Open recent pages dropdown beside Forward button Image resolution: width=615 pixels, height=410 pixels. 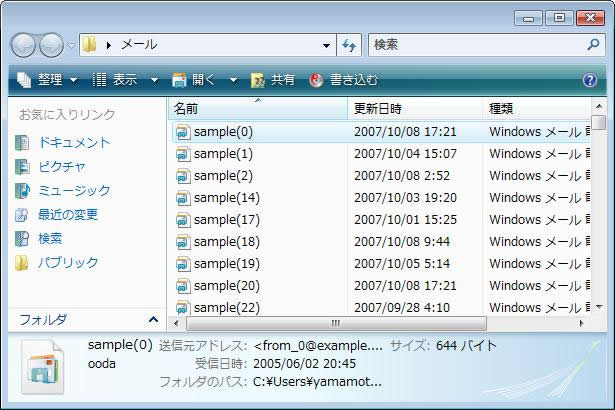pyautogui.click(x=71, y=46)
